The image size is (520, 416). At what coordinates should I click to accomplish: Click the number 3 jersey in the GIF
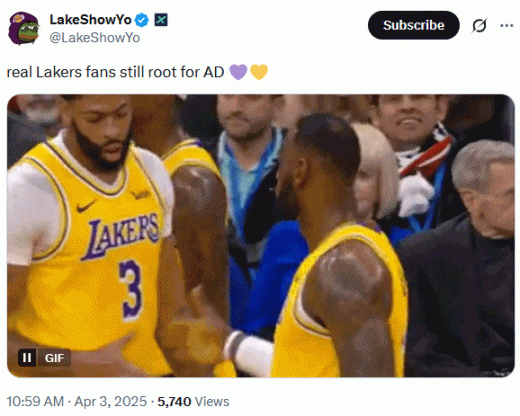(x=130, y=288)
